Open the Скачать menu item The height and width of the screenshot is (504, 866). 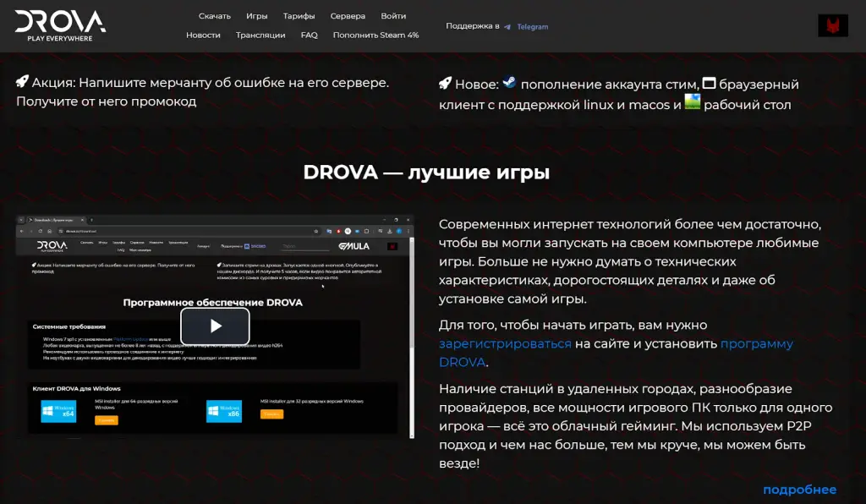pos(214,16)
